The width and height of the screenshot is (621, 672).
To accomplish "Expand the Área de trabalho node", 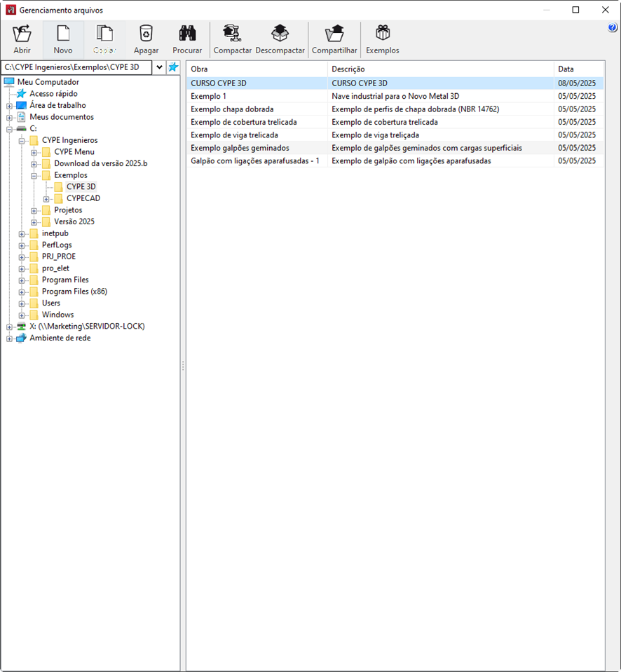I will 9,106.
